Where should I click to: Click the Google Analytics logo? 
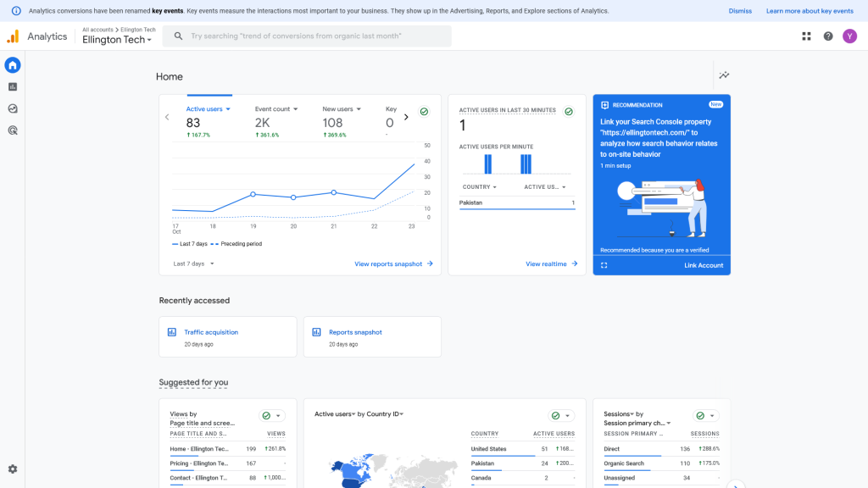13,36
